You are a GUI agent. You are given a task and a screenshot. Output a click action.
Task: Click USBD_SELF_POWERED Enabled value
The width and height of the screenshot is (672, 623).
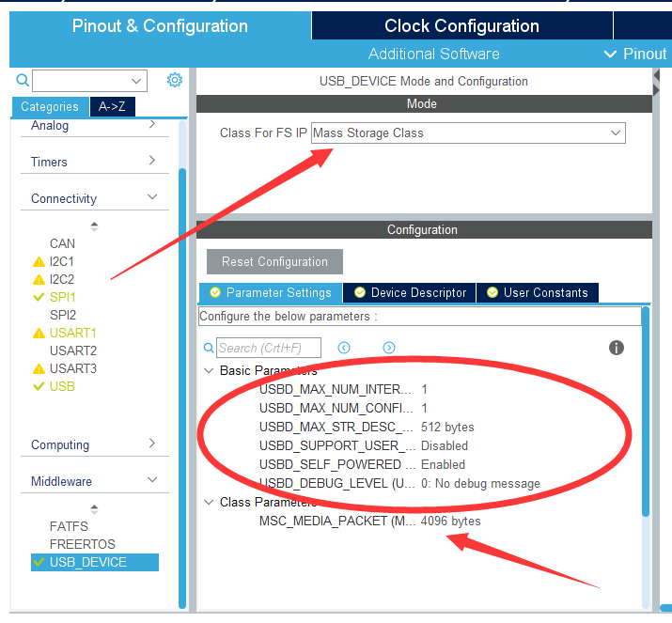pos(443,464)
